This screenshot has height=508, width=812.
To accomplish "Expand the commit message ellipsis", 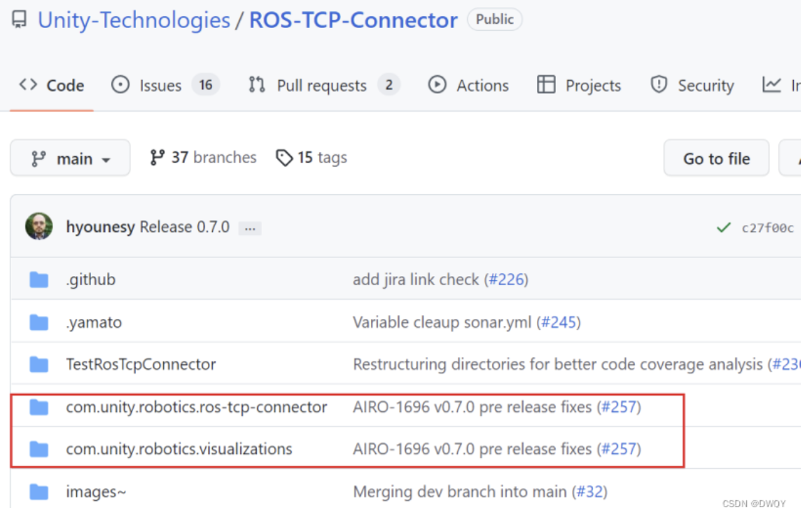I will tap(250, 228).
